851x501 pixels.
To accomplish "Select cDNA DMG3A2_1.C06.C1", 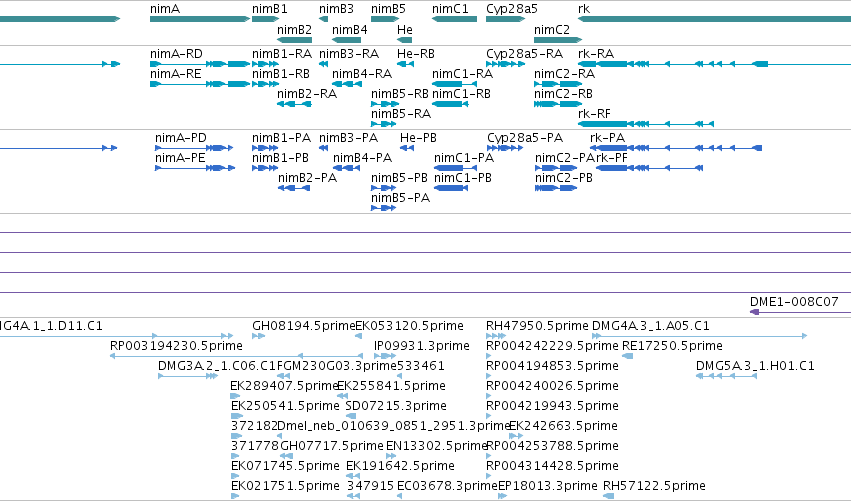I will tap(188, 376).
